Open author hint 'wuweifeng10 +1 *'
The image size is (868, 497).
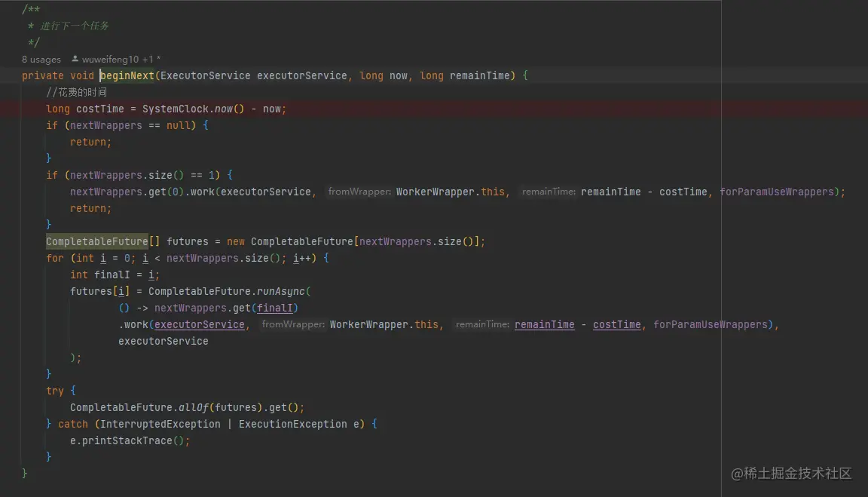tap(121, 60)
